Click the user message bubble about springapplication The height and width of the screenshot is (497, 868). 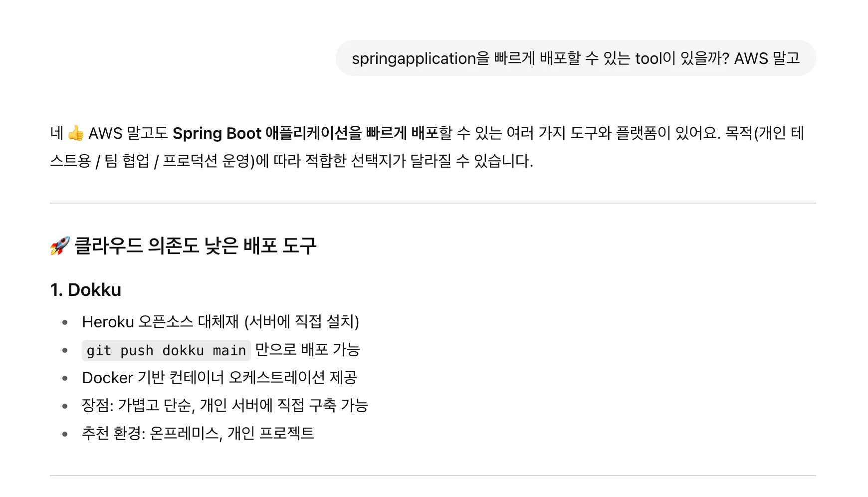coord(576,58)
